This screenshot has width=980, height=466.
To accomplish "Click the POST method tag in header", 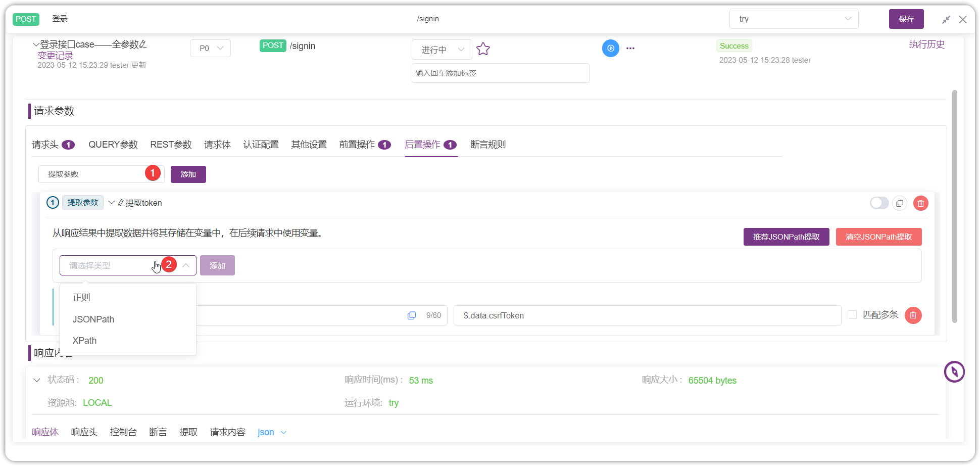I will coord(26,19).
